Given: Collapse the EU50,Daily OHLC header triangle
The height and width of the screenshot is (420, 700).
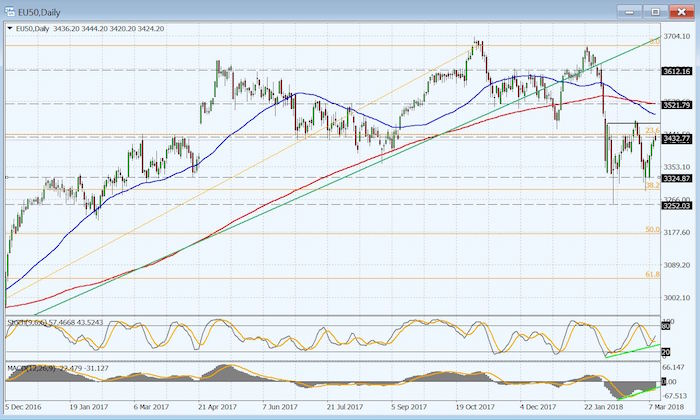Looking at the screenshot, I should 9,29.
